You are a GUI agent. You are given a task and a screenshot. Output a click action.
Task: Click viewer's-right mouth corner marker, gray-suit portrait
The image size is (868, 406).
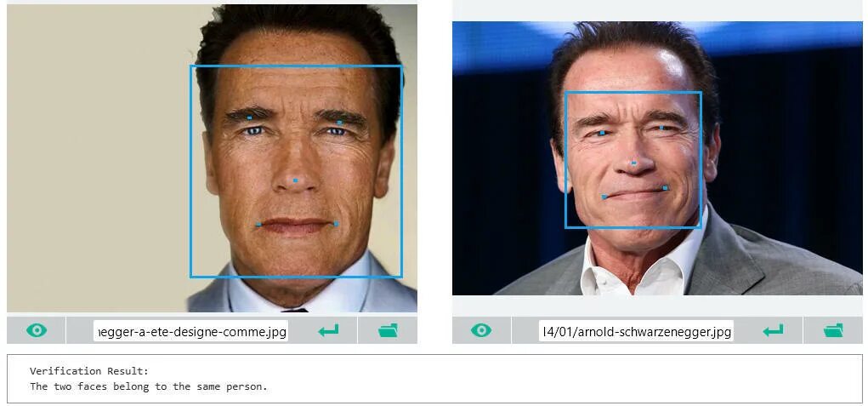666,188
